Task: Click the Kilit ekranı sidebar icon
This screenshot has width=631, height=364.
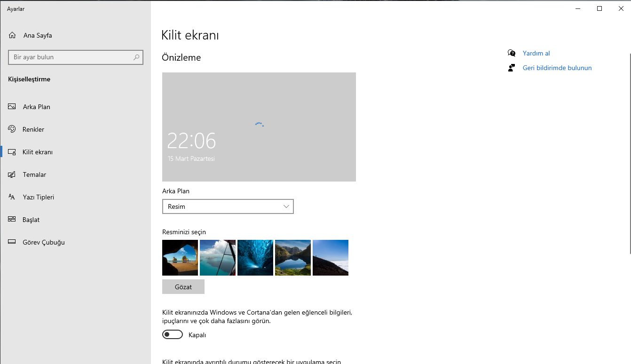Action: [12, 152]
